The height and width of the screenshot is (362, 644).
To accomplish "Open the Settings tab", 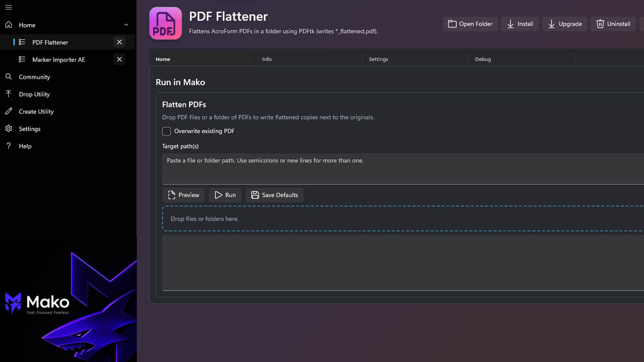I will pyautogui.click(x=416, y=59).
